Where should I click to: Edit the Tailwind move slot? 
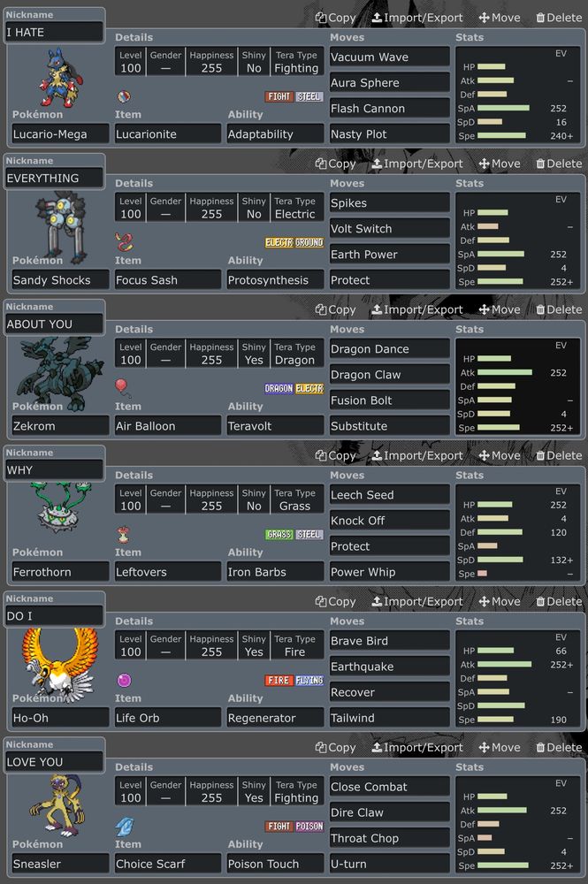click(390, 718)
